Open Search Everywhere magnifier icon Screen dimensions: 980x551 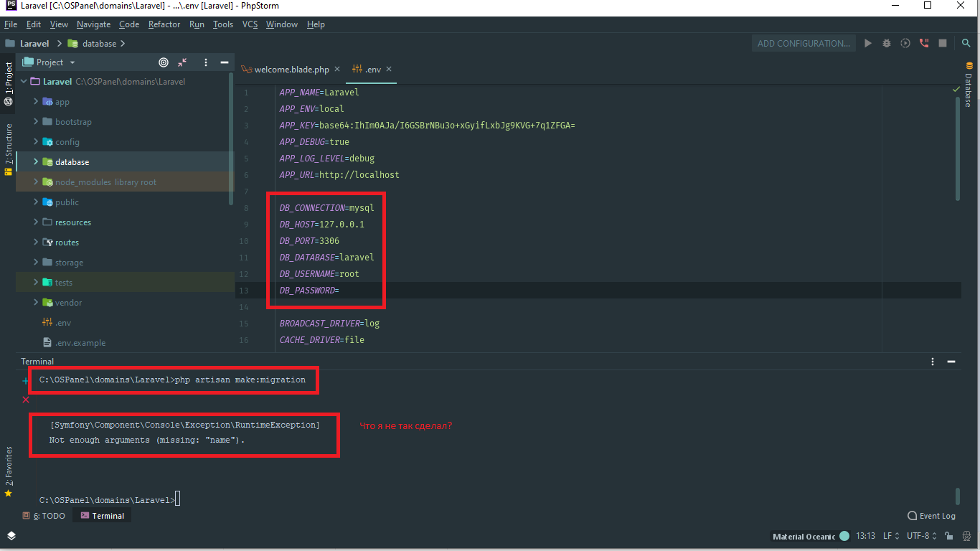(966, 43)
